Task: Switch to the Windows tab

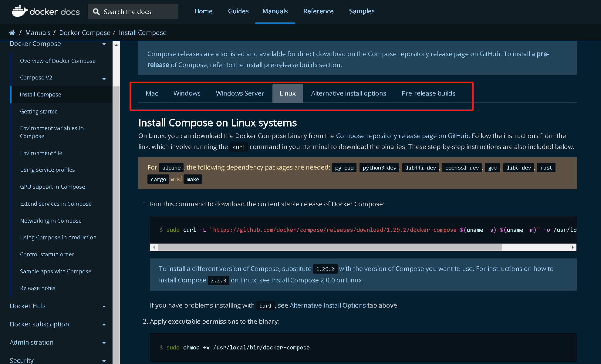Action: click(x=187, y=93)
